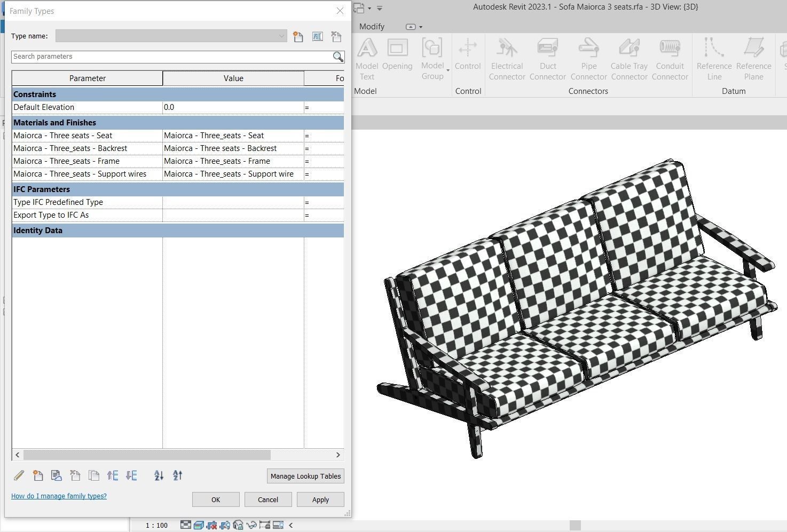The image size is (787, 532).
Task: Click the Search parameters field
Action: [171, 57]
